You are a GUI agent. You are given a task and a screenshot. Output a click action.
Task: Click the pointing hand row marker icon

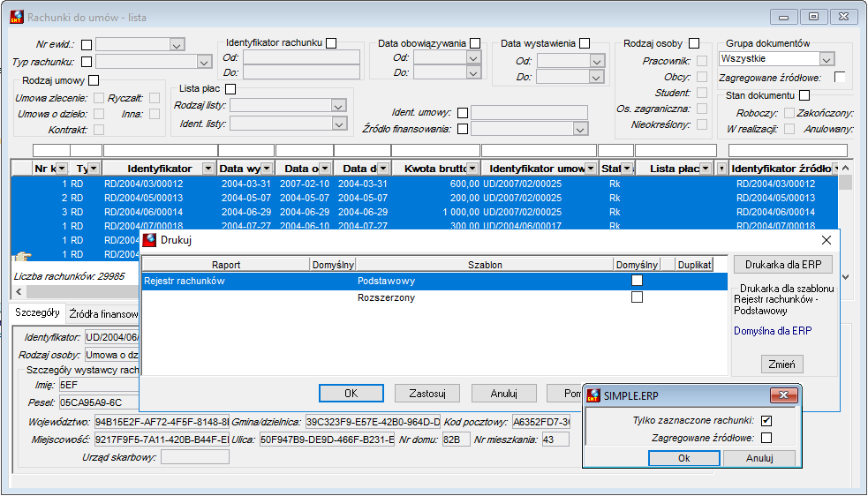pyautogui.click(x=22, y=256)
